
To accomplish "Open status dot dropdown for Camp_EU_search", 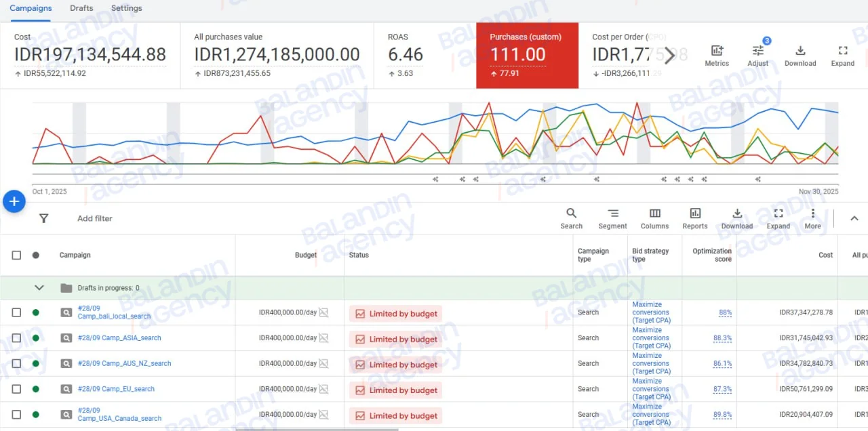I will pos(35,389).
